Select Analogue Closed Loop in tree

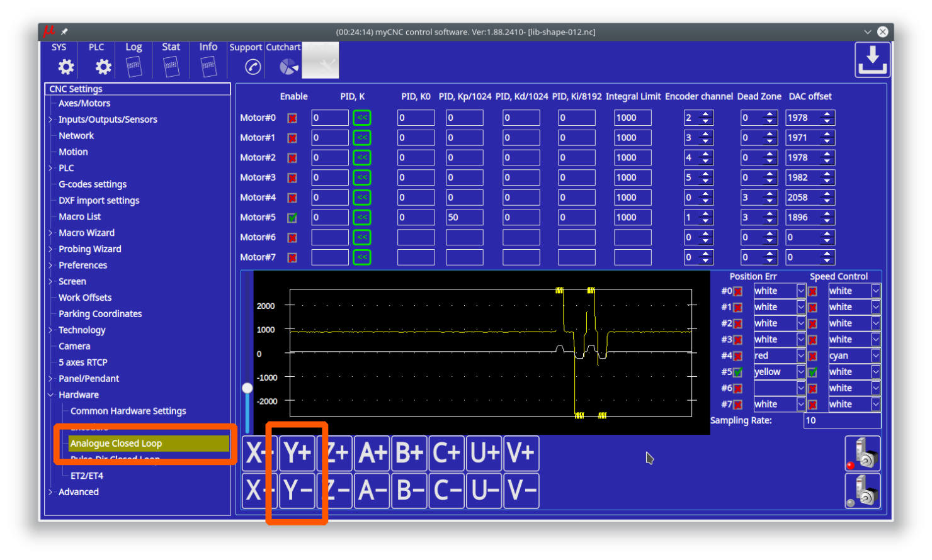coord(116,444)
